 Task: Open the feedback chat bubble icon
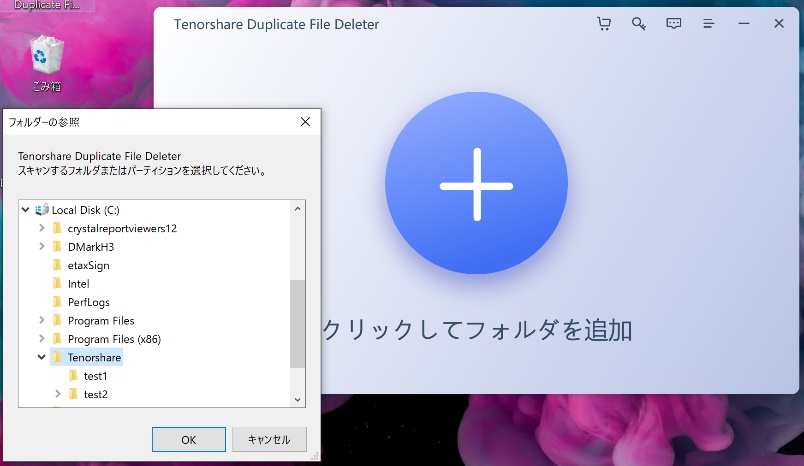[673, 24]
